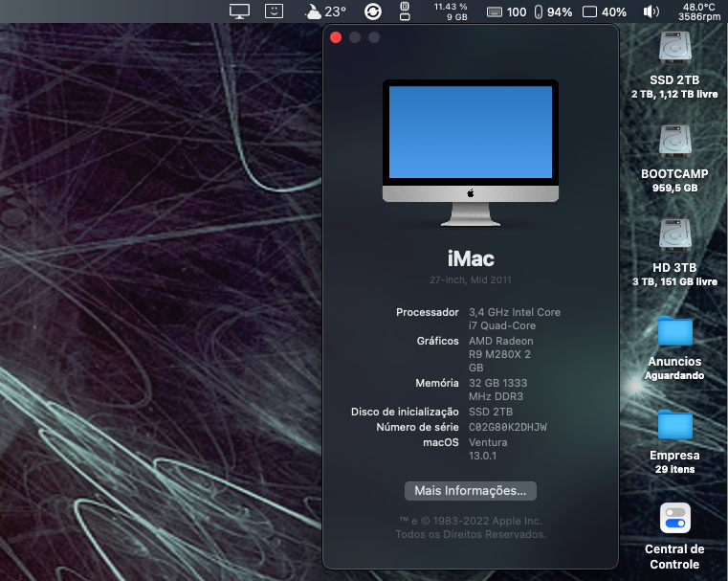Viewport: 728px width, 581px height.
Task: Open the Central de Controle icon
Action: coord(674,519)
